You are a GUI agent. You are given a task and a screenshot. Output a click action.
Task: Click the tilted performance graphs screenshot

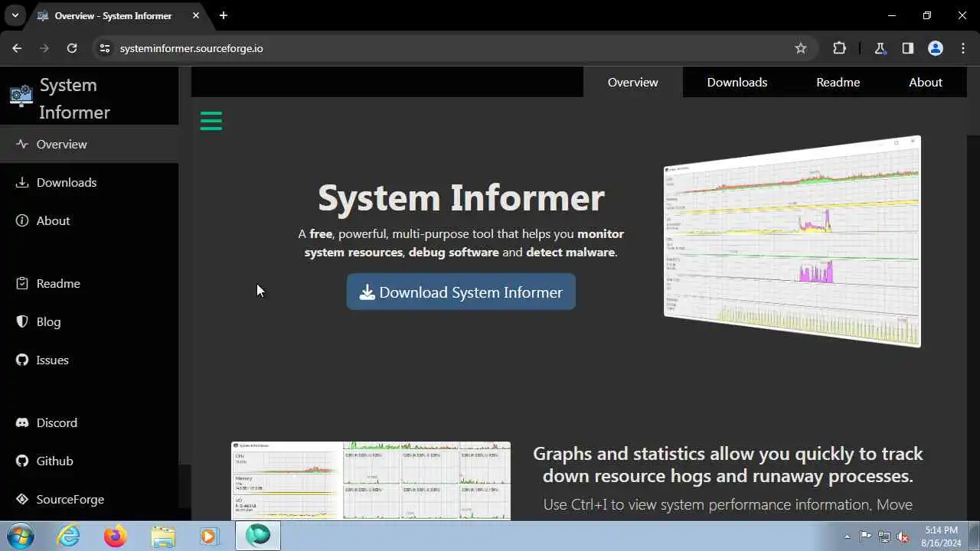pos(792,241)
